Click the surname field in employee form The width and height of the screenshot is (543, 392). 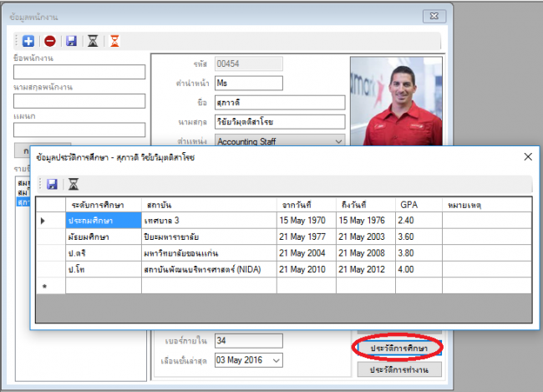(x=280, y=122)
